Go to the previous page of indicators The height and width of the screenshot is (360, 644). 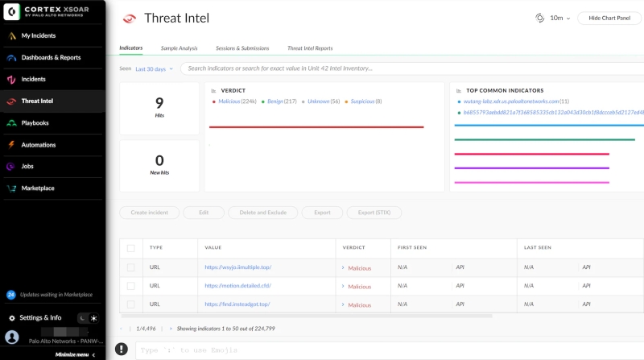(122, 329)
